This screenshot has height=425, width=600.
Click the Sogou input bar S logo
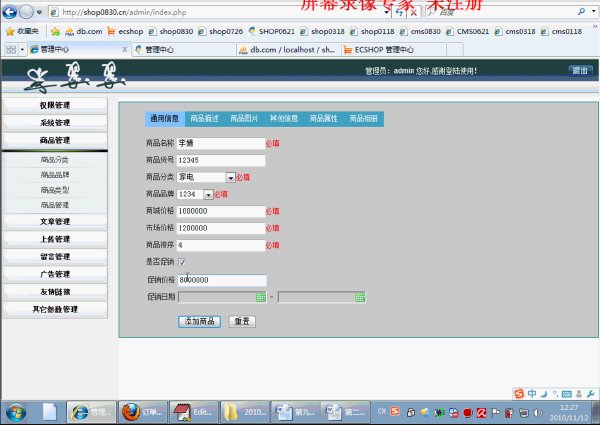[x=519, y=394]
